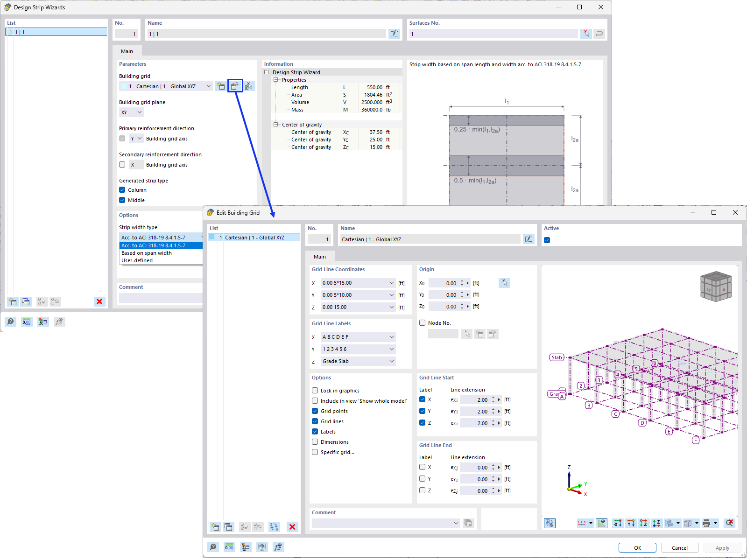The image size is (747, 560).
Task: Cancel the Edit Building Grid dialog
Action: 680,547
